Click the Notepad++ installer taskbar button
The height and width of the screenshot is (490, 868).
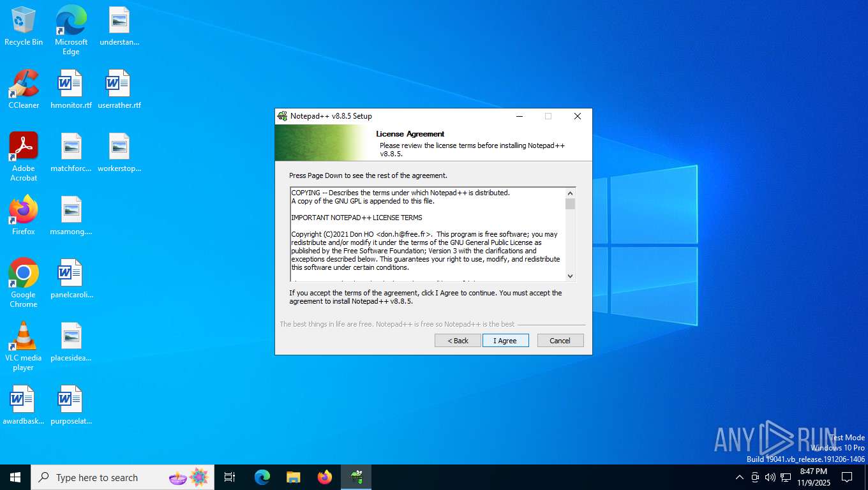[x=356, y=477]
